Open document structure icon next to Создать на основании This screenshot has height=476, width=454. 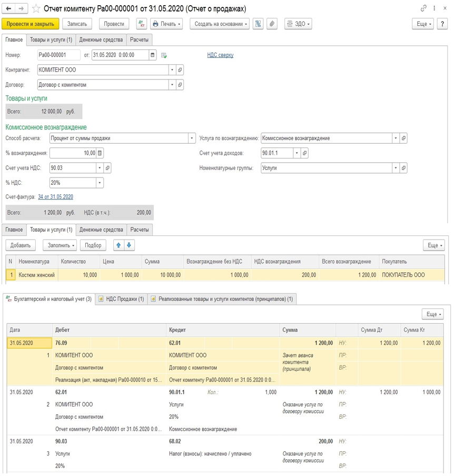258,24
